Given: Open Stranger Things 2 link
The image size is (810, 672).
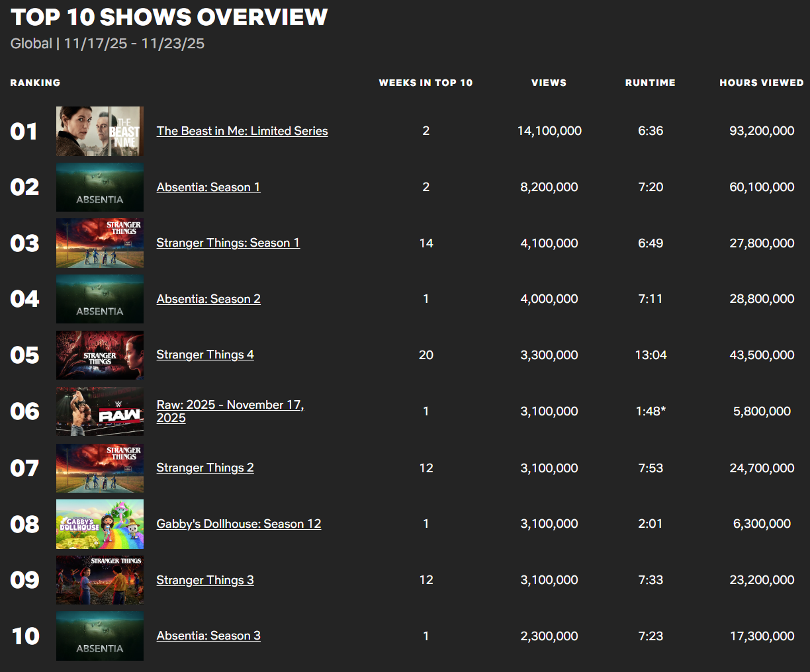Looking at the screenshot, I should click(x=205, y=468).
